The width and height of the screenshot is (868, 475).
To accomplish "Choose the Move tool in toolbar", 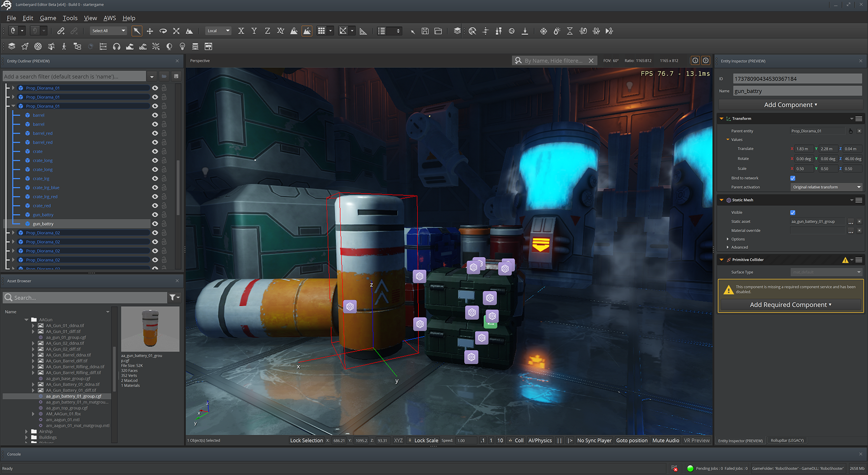I will [150, 31].
